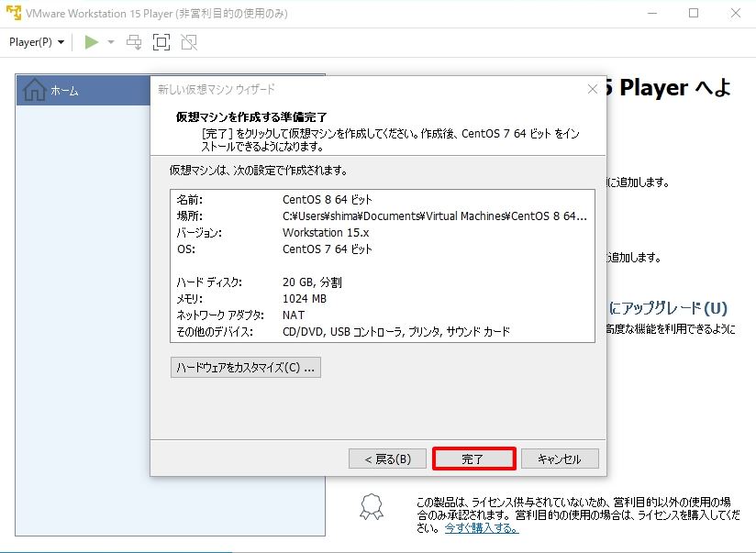Click the メモリ: label
Screen dimensions: 756x553
pyautogui.click(x=190, y=298)
